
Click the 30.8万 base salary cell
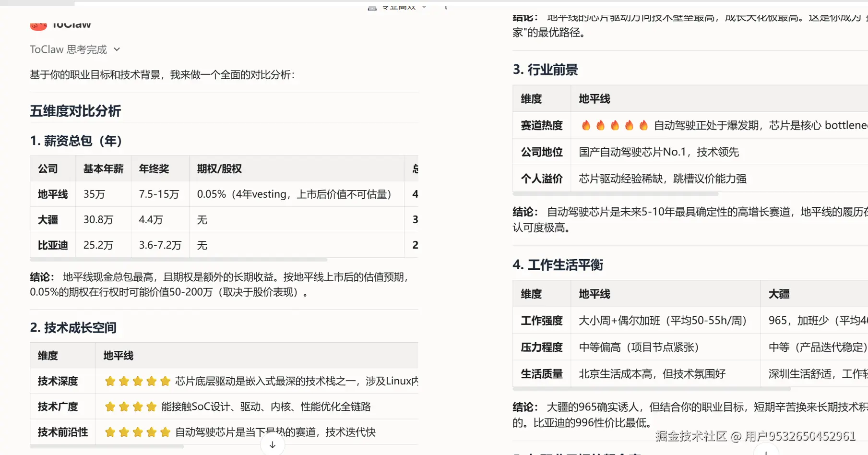coord(98,220)
